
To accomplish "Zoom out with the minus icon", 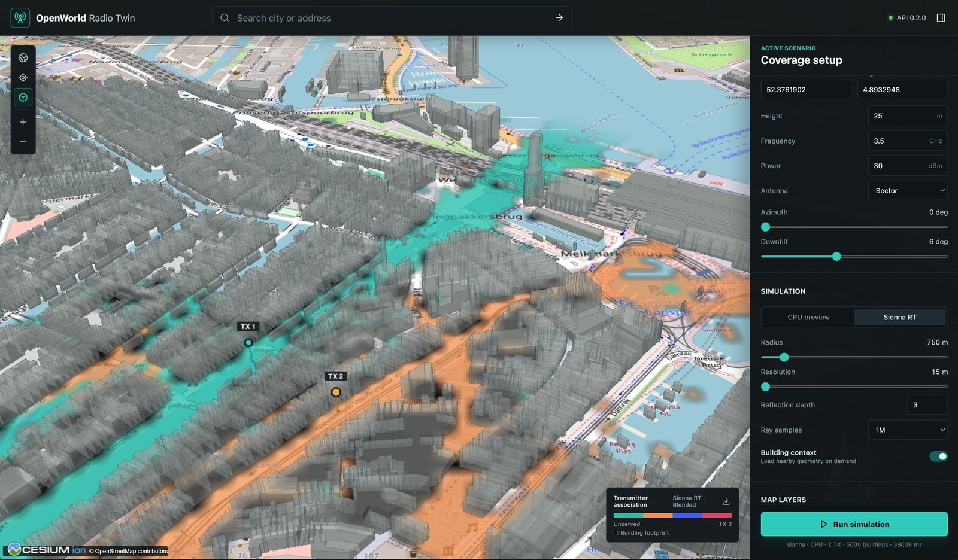I will click(x=23, y=142).
